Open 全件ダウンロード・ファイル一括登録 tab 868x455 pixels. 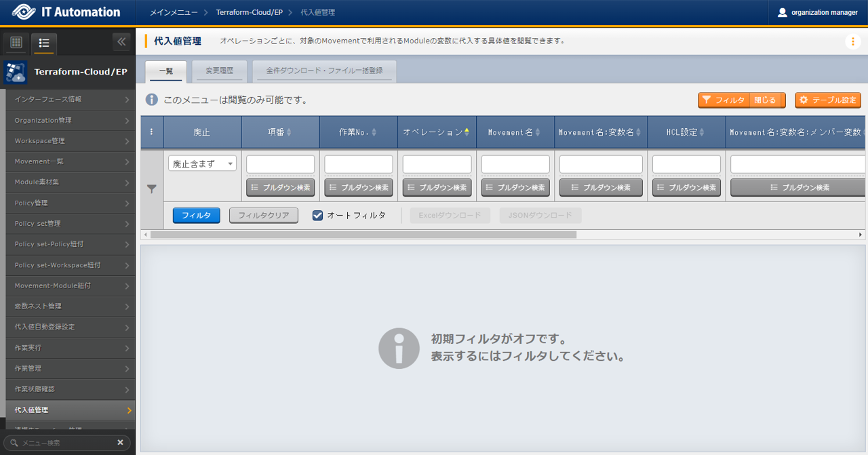point(324,71)
